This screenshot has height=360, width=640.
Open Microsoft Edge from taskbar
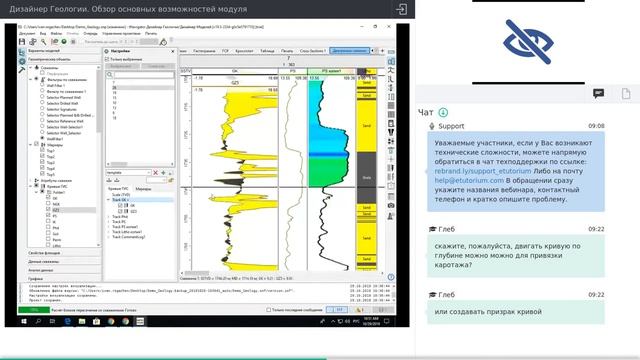click(67, 321)
